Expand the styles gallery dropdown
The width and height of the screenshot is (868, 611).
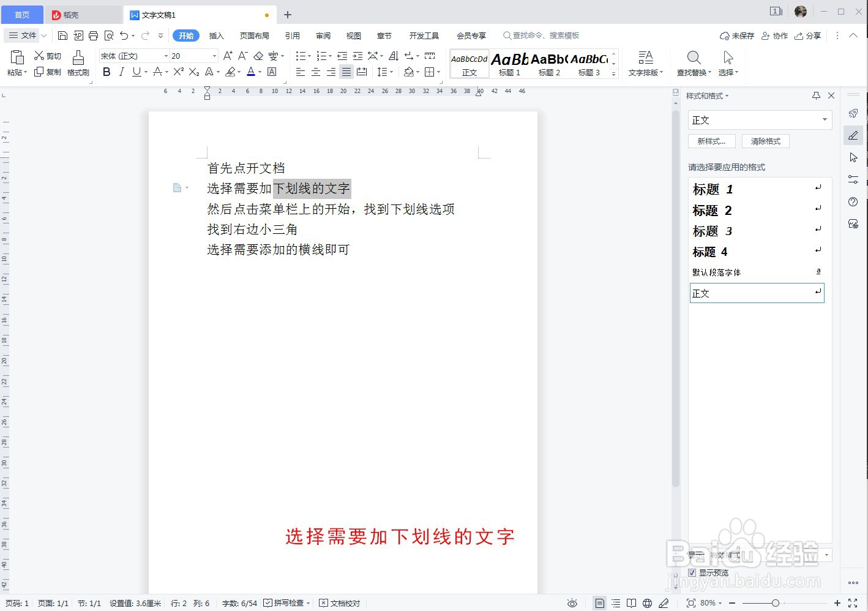(x=614, y=74)
